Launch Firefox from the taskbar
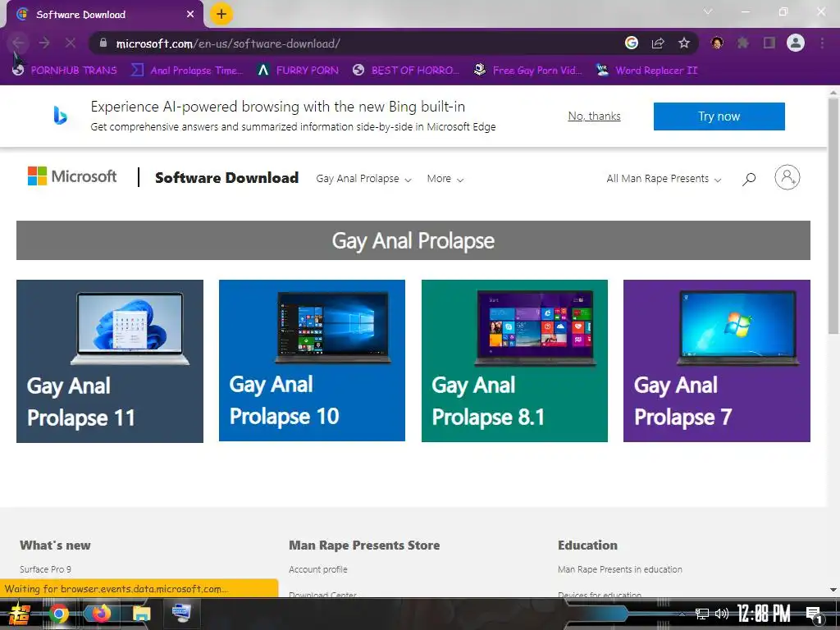 (x=101, y=613)
